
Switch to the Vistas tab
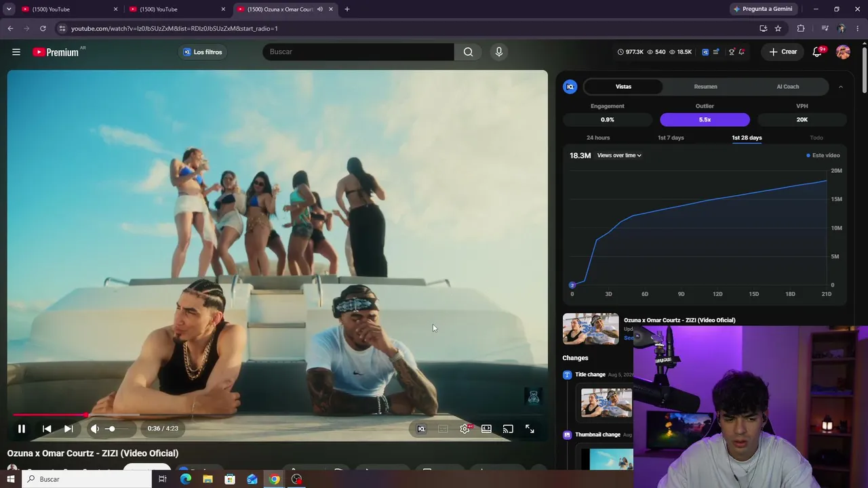tap(623, 87)
